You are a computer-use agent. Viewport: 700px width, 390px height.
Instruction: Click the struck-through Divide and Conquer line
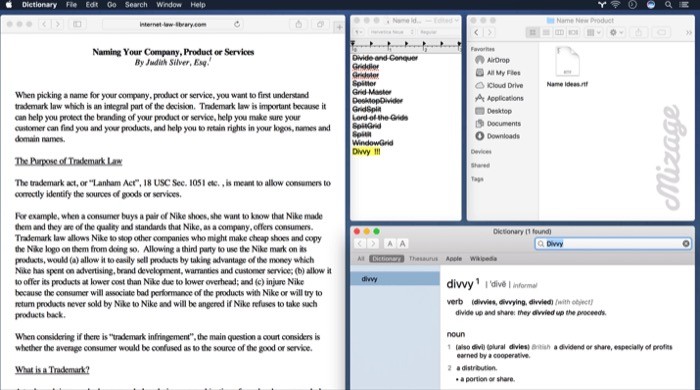click(385, 58)
